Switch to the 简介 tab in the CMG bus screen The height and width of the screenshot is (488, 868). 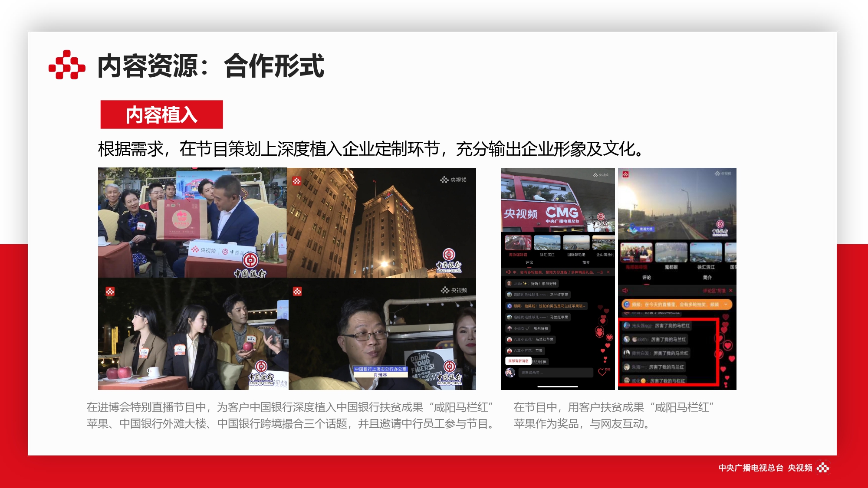586,262
